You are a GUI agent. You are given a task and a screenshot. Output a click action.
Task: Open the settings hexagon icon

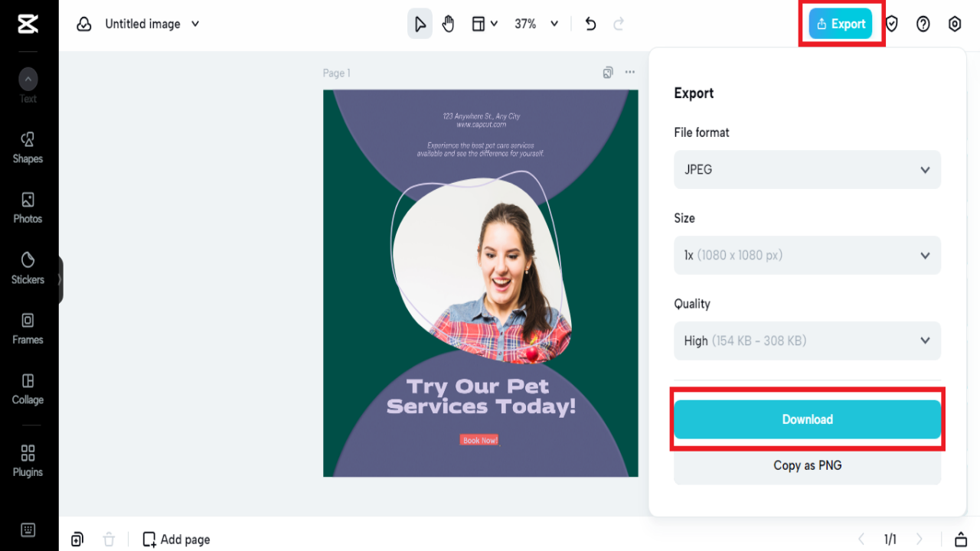[955, 24]
